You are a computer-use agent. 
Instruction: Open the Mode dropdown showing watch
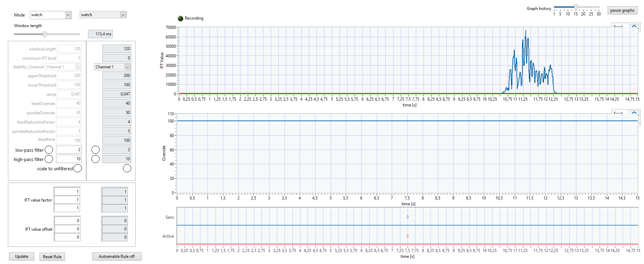click(x=51, y=15)
